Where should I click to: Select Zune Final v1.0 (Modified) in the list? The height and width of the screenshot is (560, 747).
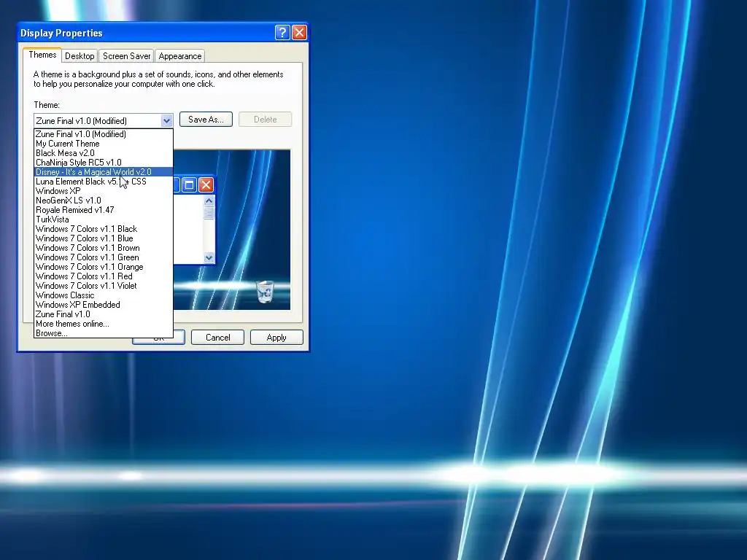pos(104,134)
